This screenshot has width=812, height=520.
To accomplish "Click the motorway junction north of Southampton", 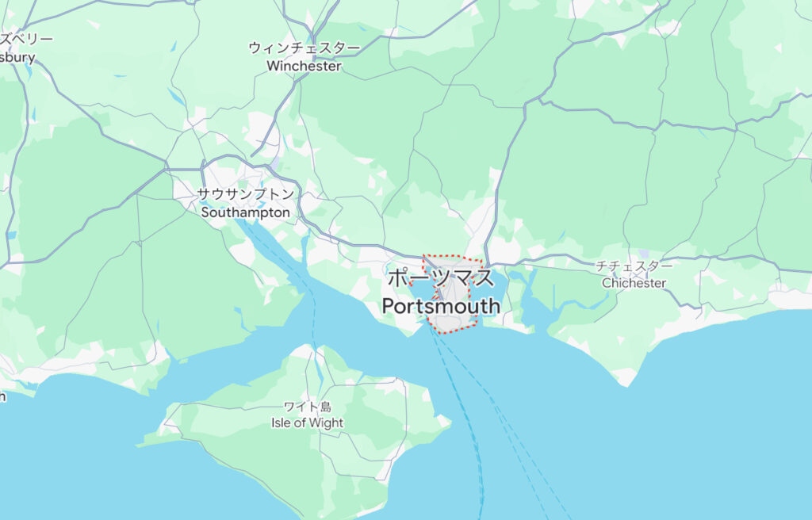I will tap(202, 168).
